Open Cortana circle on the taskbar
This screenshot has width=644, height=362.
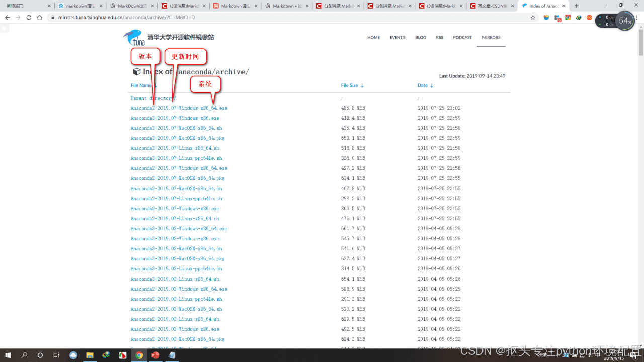coord(40,355)
